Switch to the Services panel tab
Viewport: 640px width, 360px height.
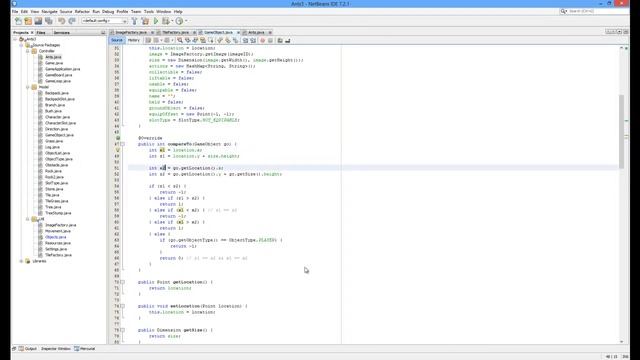click(62, 33)
